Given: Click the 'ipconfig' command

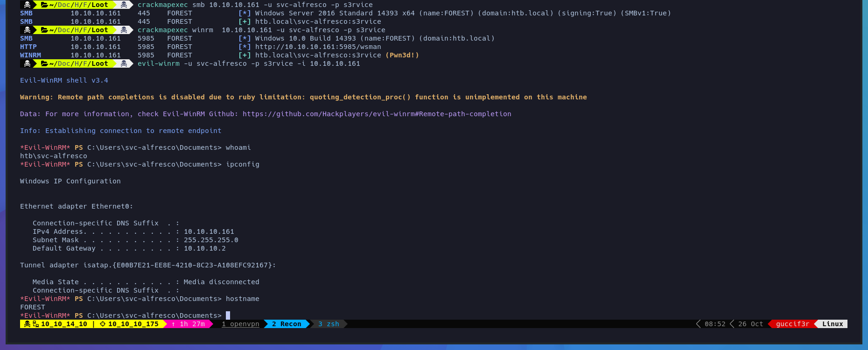Looking at the screenshot, I should 242,164.
